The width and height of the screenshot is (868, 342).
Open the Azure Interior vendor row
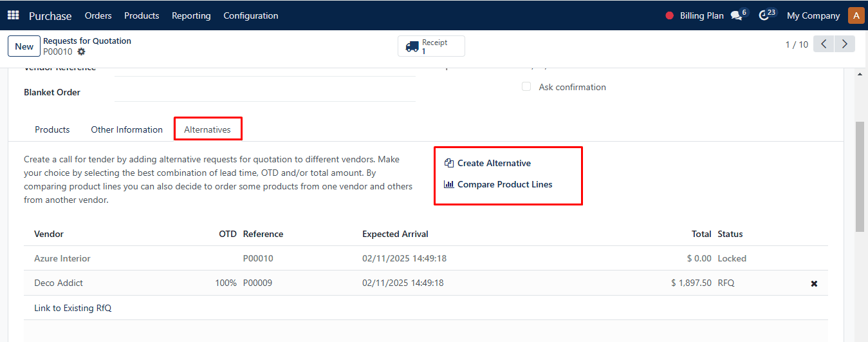pos(62,258)
